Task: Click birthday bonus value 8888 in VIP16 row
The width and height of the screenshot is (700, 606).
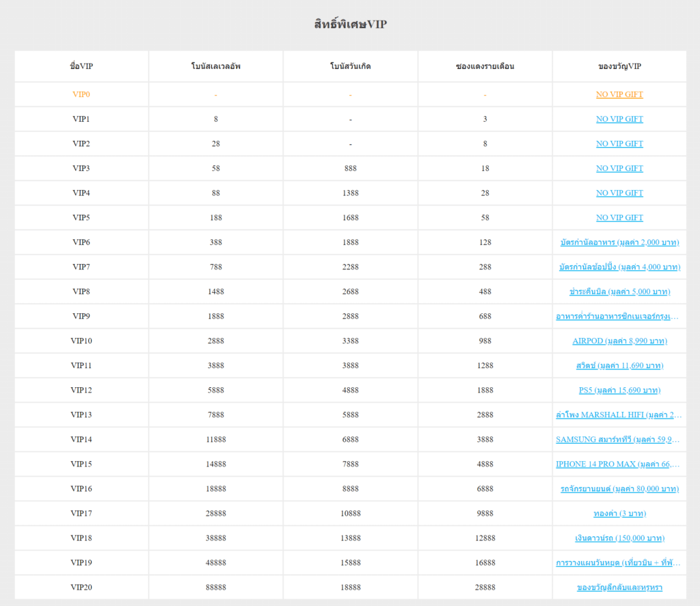Action: click(351, 488)
